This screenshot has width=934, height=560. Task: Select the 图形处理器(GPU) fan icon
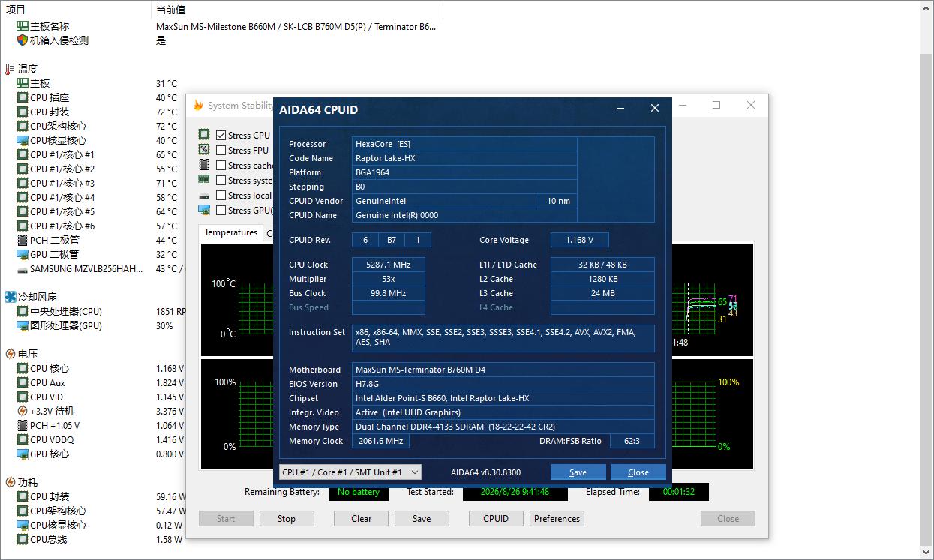(x=23, y=325)
